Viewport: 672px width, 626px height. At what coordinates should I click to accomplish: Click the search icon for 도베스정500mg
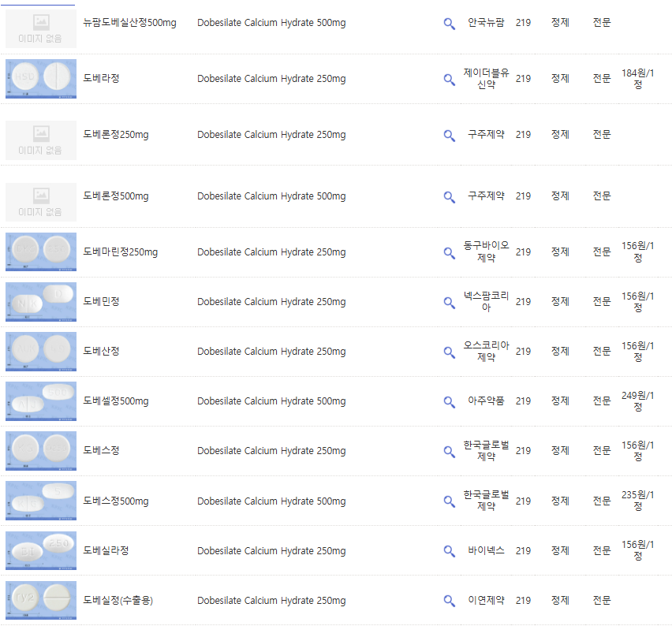pos(449,501)
